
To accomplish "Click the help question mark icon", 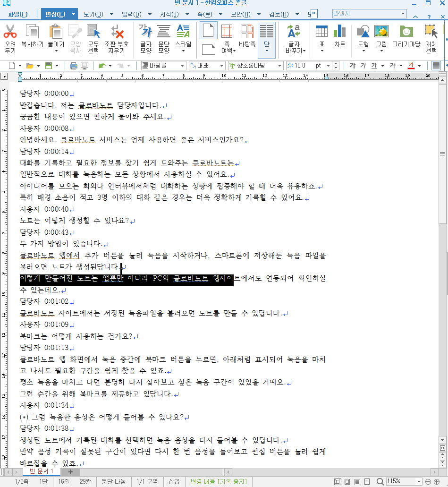I will coord(429,17).
